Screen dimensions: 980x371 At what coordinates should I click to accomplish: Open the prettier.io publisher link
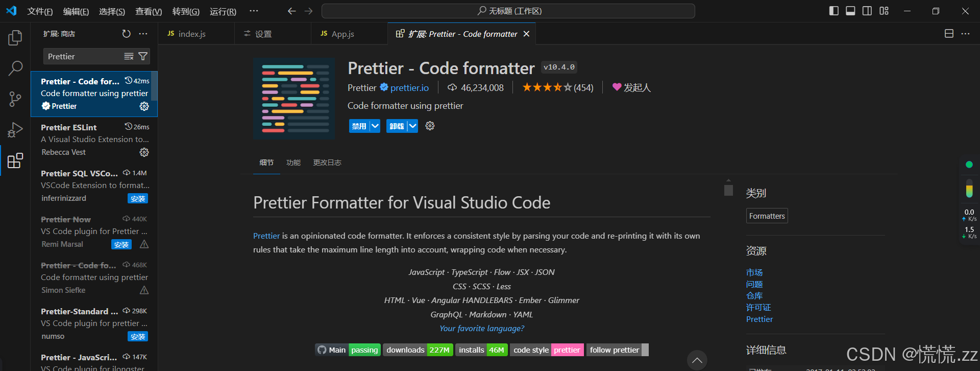(409, 88)
